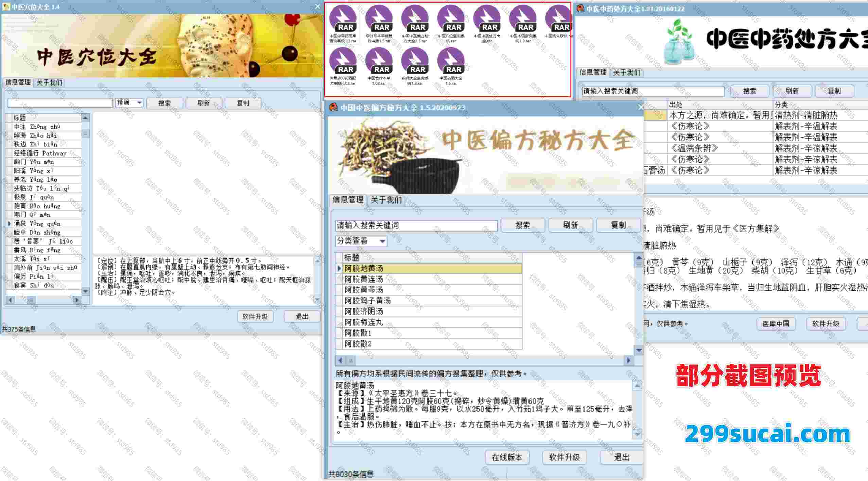This screenshot has width=868, height=481.
Task: Click the 出处 column header
Action: click(720, 105)
